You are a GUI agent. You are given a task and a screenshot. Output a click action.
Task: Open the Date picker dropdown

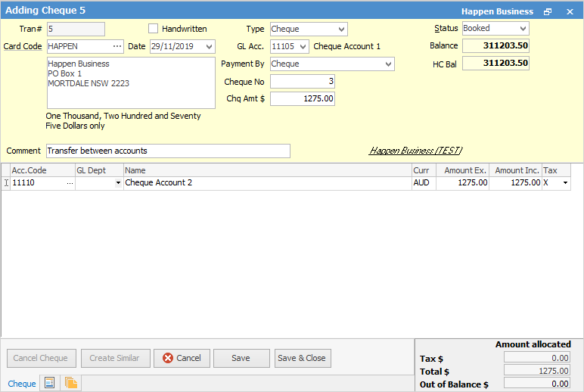tap(209, 46)
